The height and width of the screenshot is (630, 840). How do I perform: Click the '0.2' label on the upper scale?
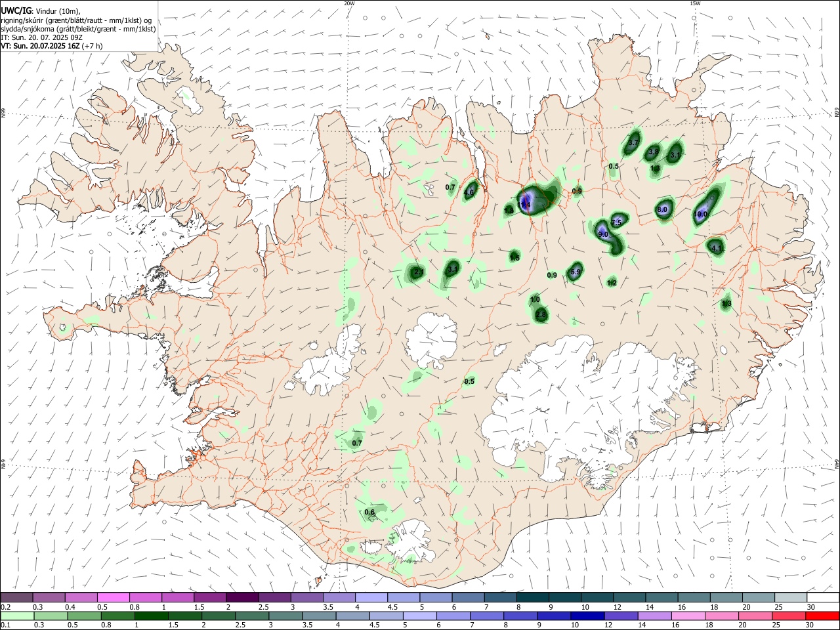pyautogui.click(x=5, y=607)
